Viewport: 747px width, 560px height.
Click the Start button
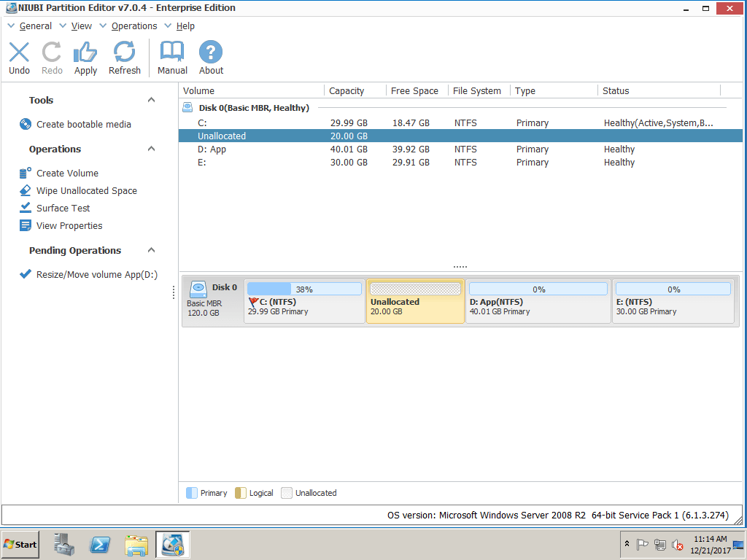point(20,544)
